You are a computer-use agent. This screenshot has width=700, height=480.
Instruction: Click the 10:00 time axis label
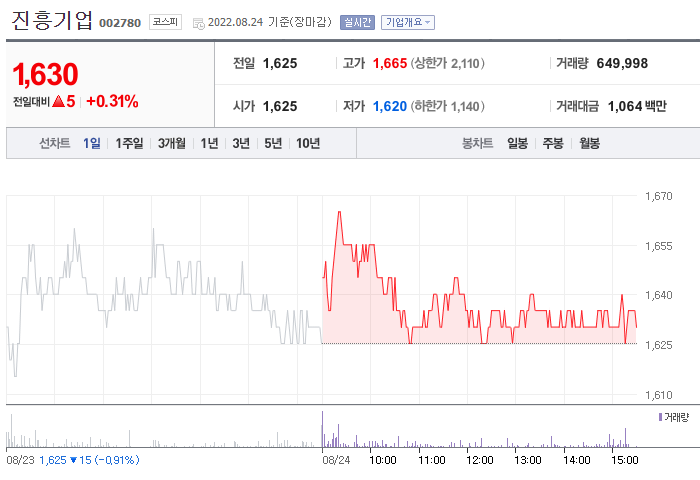click(383, 460)
